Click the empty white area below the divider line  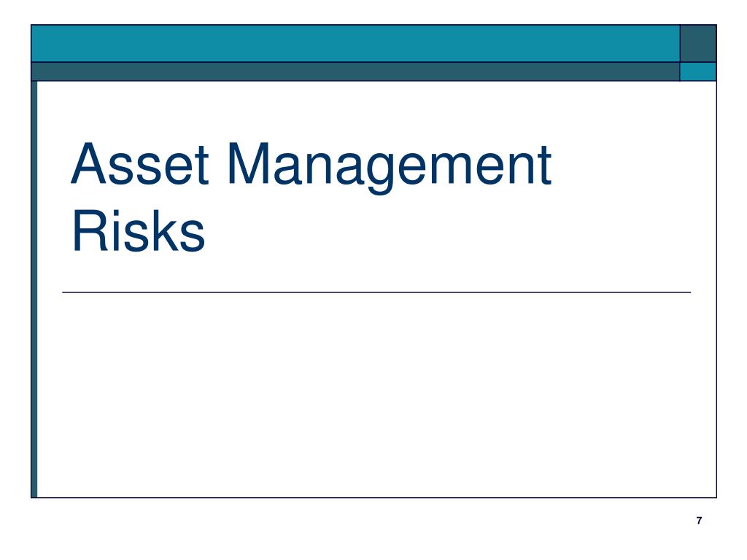pyautogui.click(x=376, y=395)
